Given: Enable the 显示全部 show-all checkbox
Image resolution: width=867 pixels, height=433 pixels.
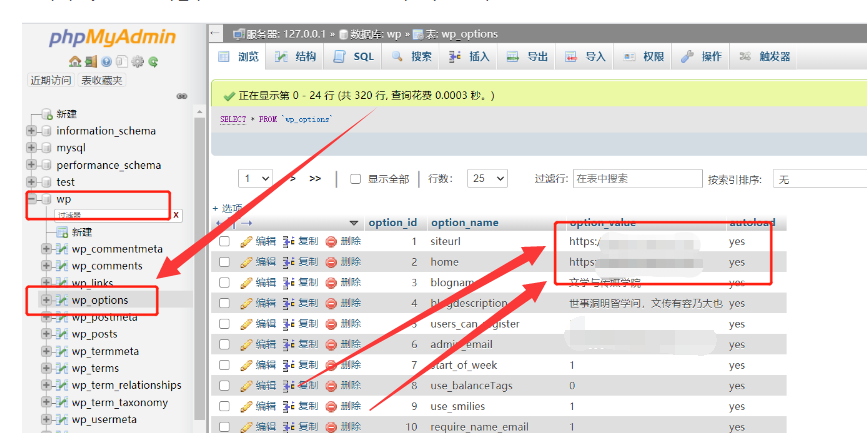Looking at the screenshot, I should 356,179.
